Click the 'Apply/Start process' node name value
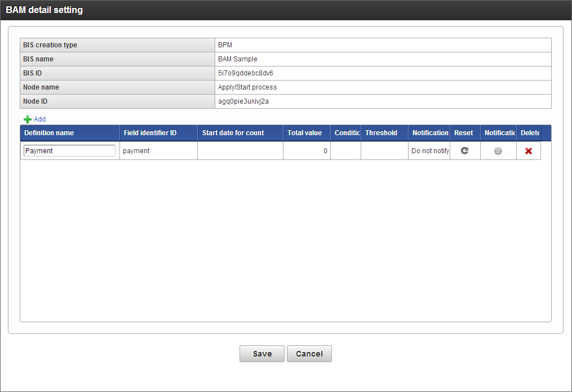The height and width of the screenshot is (392, 572). (247, 87)
